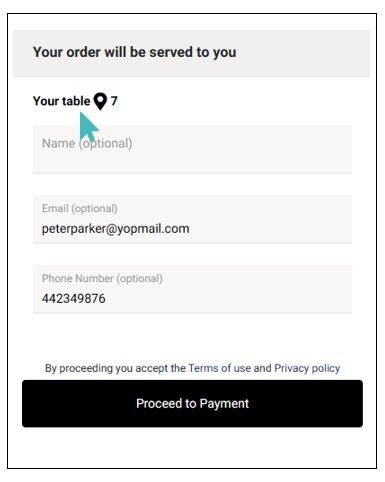The image size is (385, 482).
Task: Click the "Your order will be served" header
Action: pyautogui.click(x=135, y=52)
